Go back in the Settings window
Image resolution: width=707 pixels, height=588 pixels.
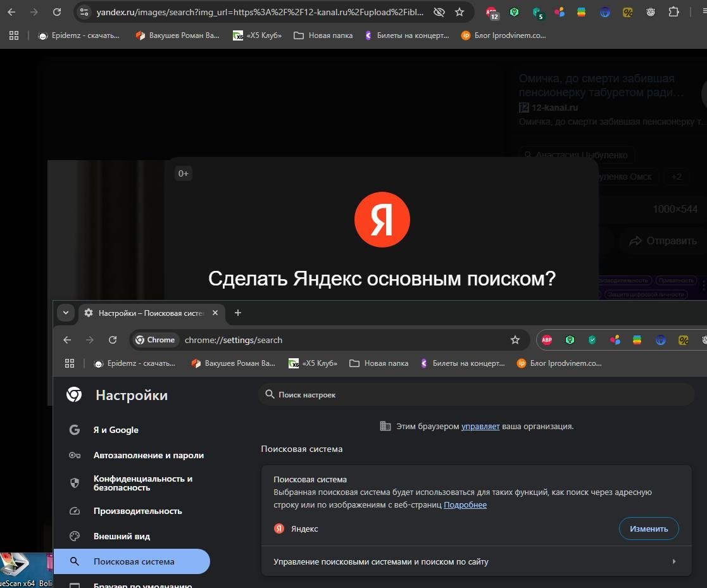point(67,340)
